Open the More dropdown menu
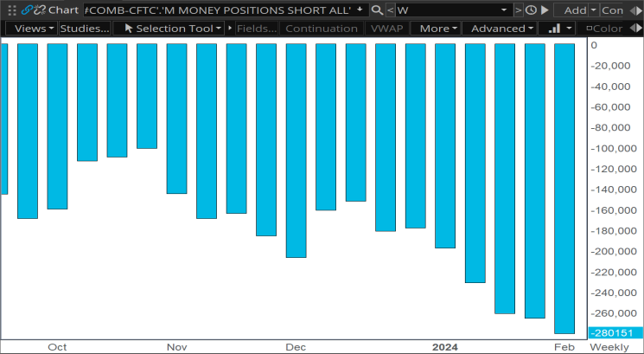 click(436, 29)
